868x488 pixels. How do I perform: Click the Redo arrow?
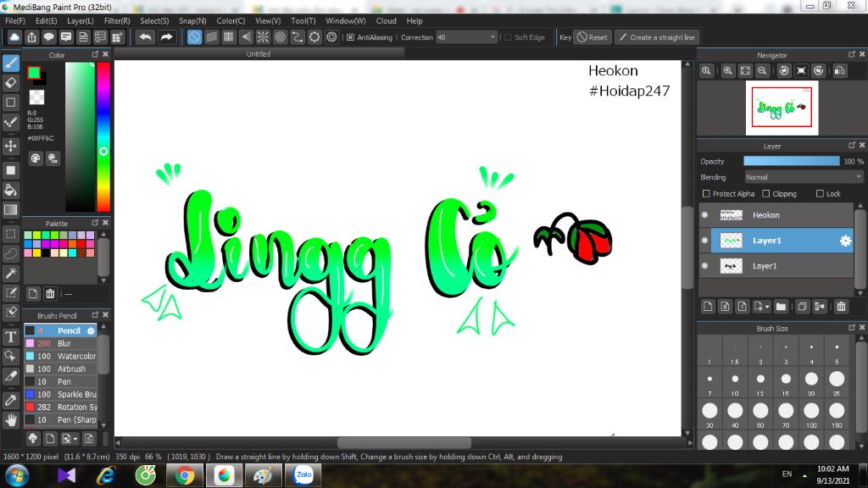click(x=166, y=37)
